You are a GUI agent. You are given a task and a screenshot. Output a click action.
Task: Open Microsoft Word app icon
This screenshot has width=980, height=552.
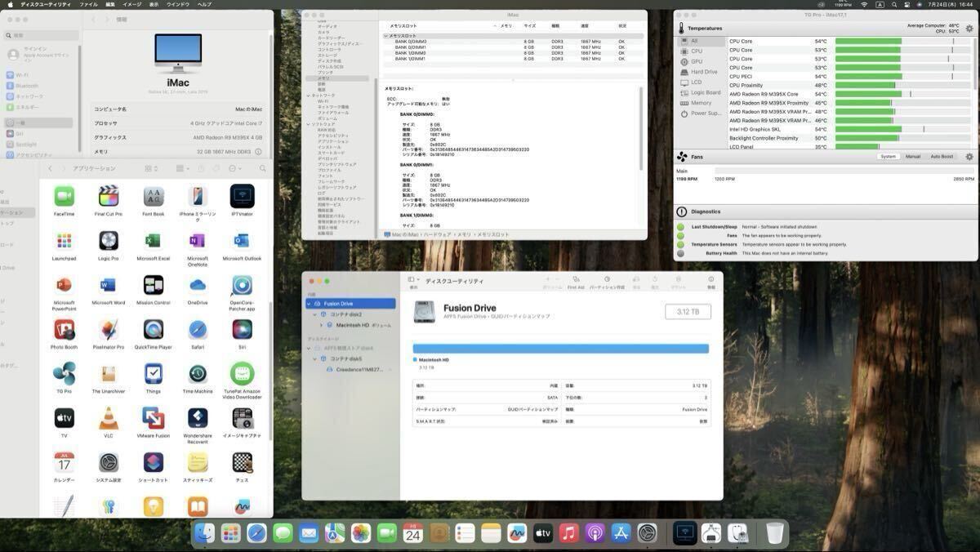(109, 285)
